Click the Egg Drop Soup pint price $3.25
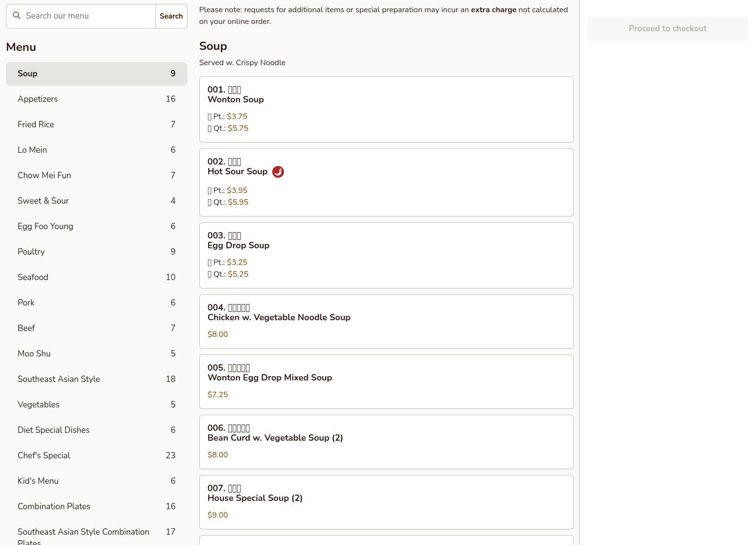The width and height of the screenshot is (756, 545). (x=237, y=262)
